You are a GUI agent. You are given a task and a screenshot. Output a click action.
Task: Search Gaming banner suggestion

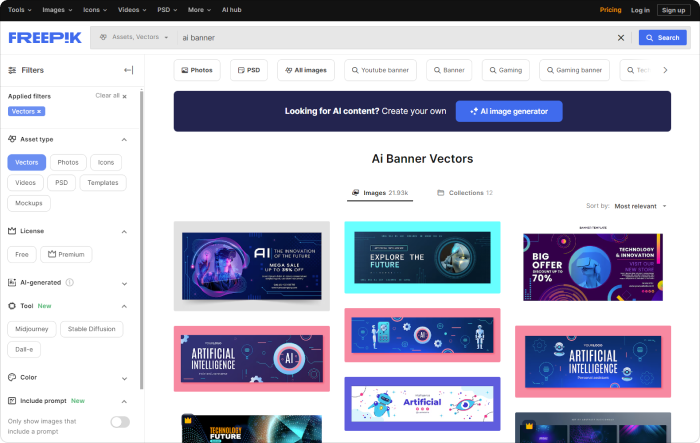[575, 70]
